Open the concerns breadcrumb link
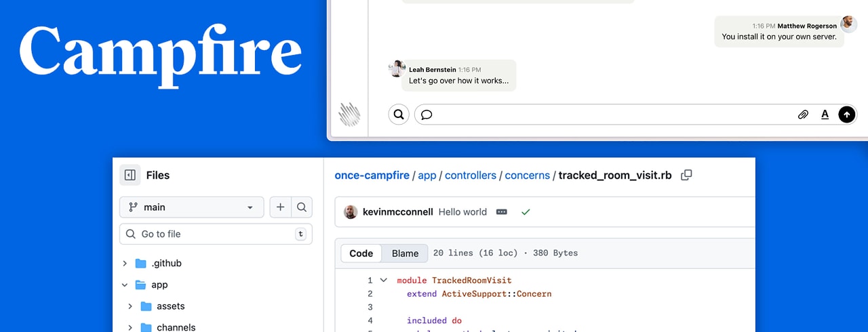 pyautogui.click(x=527, y=175)
